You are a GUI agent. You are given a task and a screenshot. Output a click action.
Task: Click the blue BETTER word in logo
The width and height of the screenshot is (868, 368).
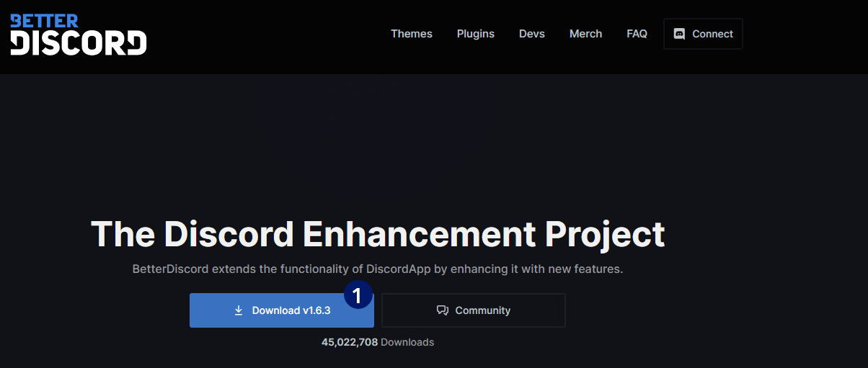click(44, 20)
